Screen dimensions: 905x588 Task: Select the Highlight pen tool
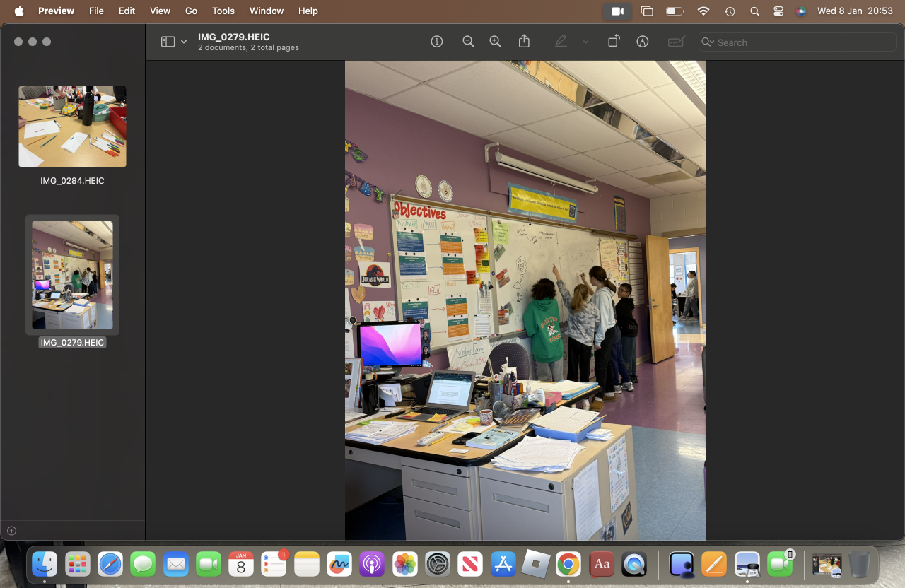(x=561, y=42)
